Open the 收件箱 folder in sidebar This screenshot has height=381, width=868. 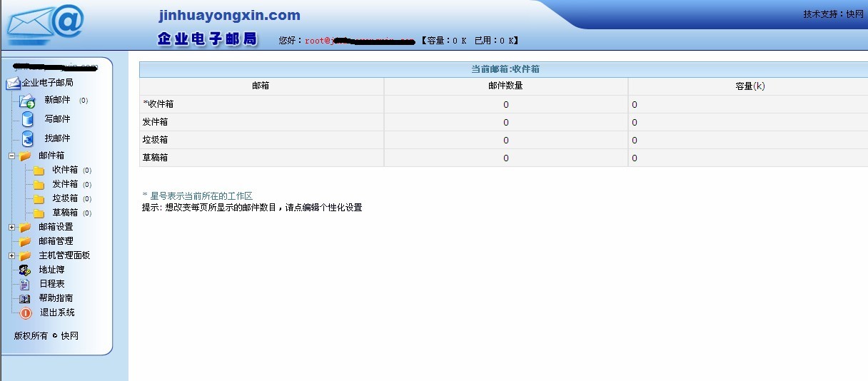tap(65, 170)
